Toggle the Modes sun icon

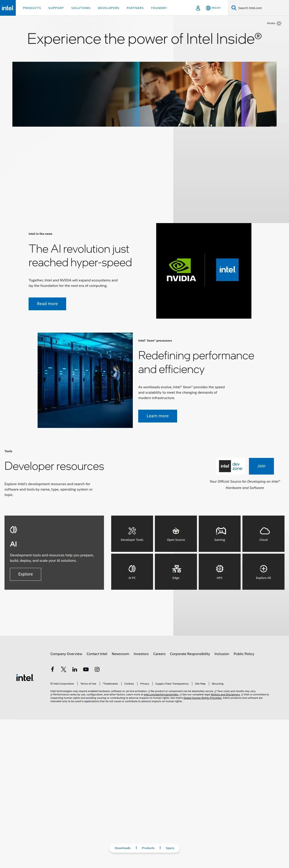[x=279, y=23]
